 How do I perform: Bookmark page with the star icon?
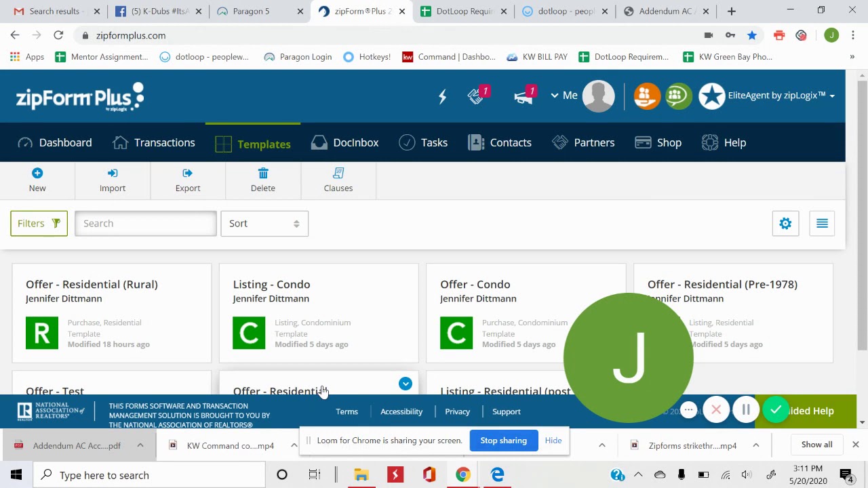tap(752, 35)
